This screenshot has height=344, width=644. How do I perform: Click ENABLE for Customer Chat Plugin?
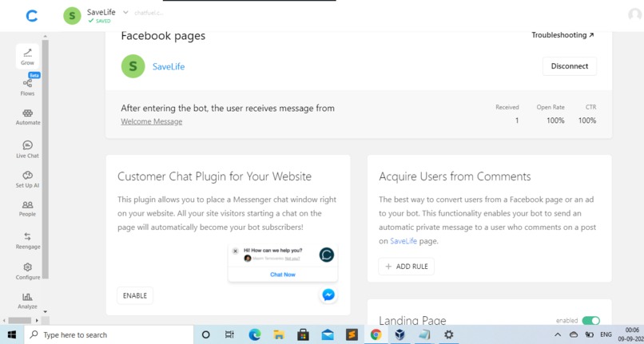coord(135,295)
